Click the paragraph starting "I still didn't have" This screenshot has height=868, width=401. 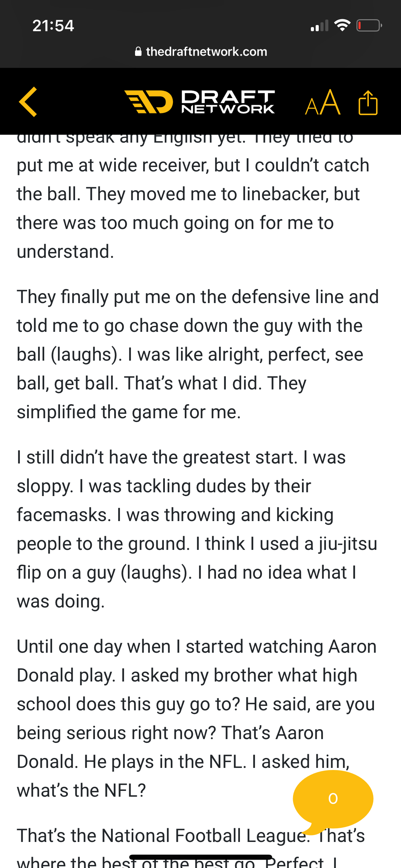click(x=197, y=529)
